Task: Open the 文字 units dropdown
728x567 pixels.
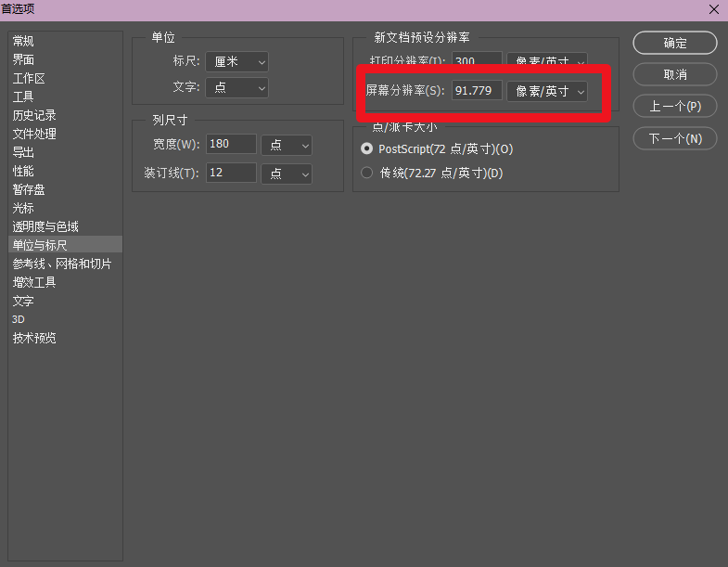Action: 236,88
